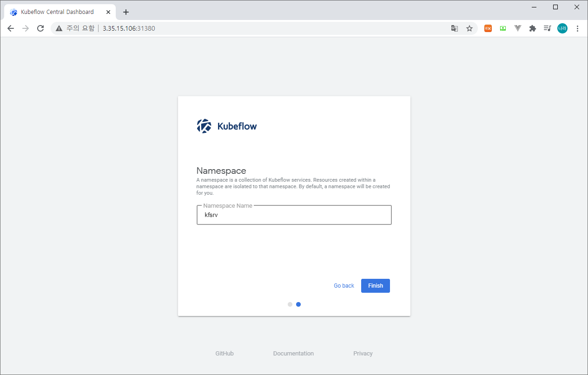Open the Chrome three-dot menu

point(577,28)
